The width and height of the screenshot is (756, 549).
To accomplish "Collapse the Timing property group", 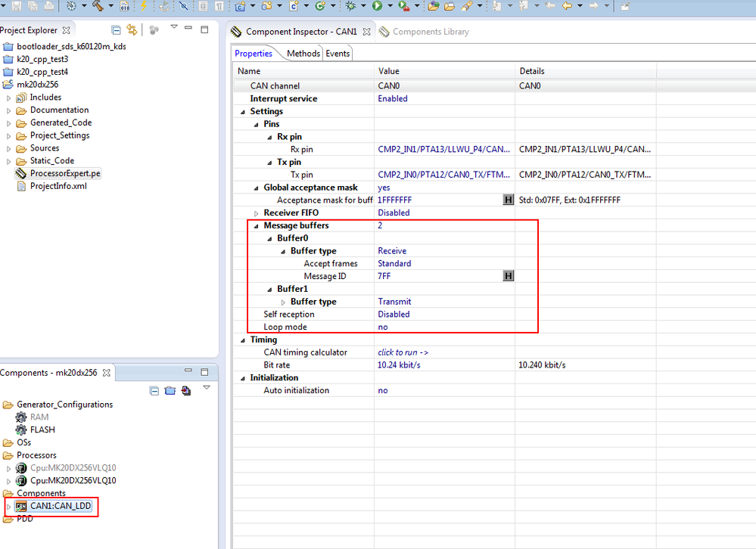I will tap(242, 340).
